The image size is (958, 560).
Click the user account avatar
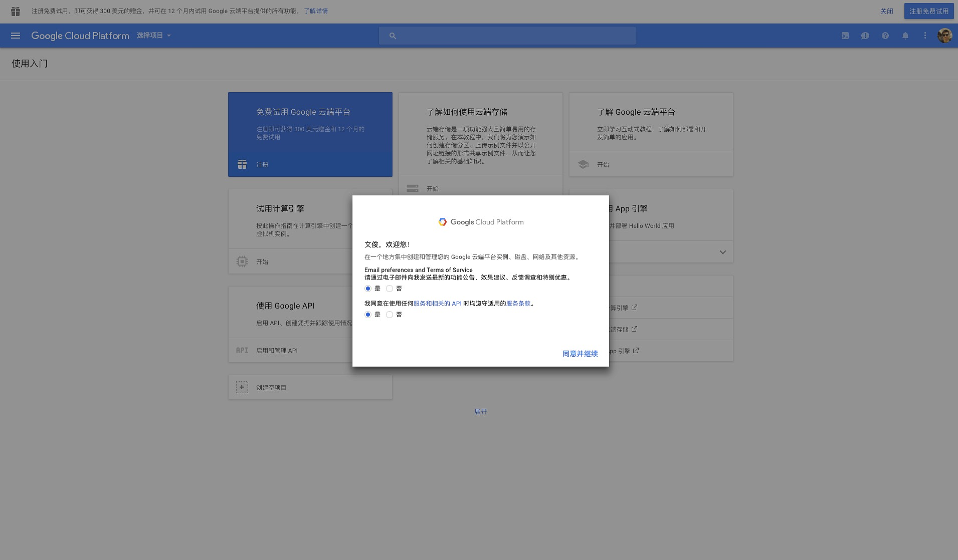pos(945,36)
